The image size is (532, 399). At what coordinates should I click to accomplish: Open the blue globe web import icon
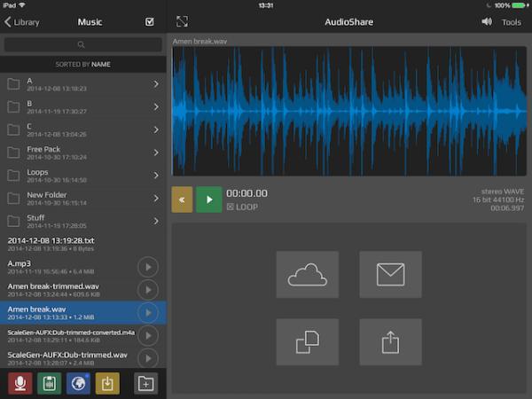point(78,383)
